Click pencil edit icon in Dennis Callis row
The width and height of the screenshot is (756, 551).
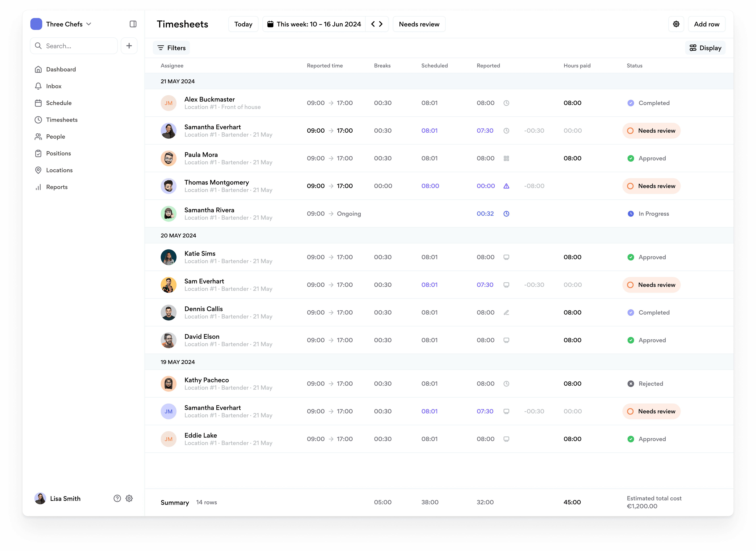506,312
